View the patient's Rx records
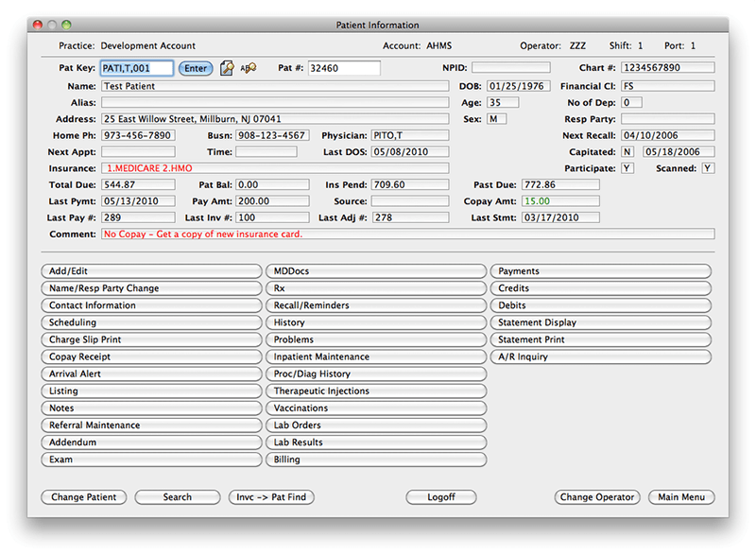 tap(377, 287)
